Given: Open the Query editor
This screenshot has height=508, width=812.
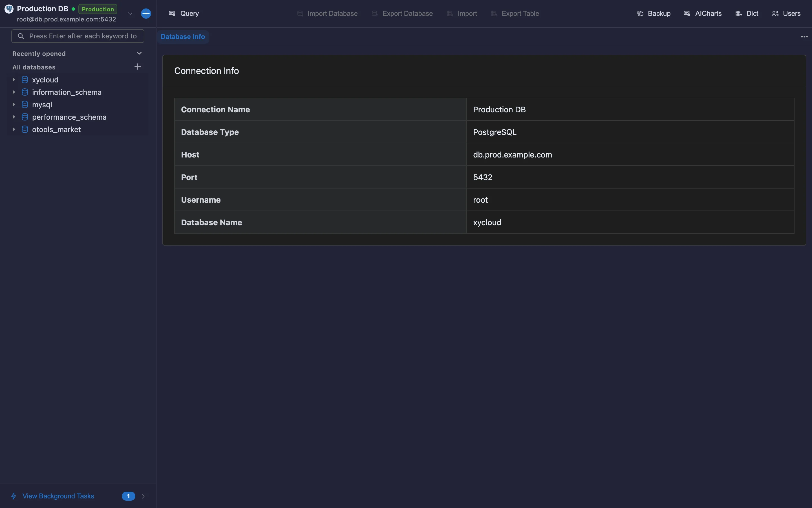Looking at the screenshot, I should coord(184,14).
